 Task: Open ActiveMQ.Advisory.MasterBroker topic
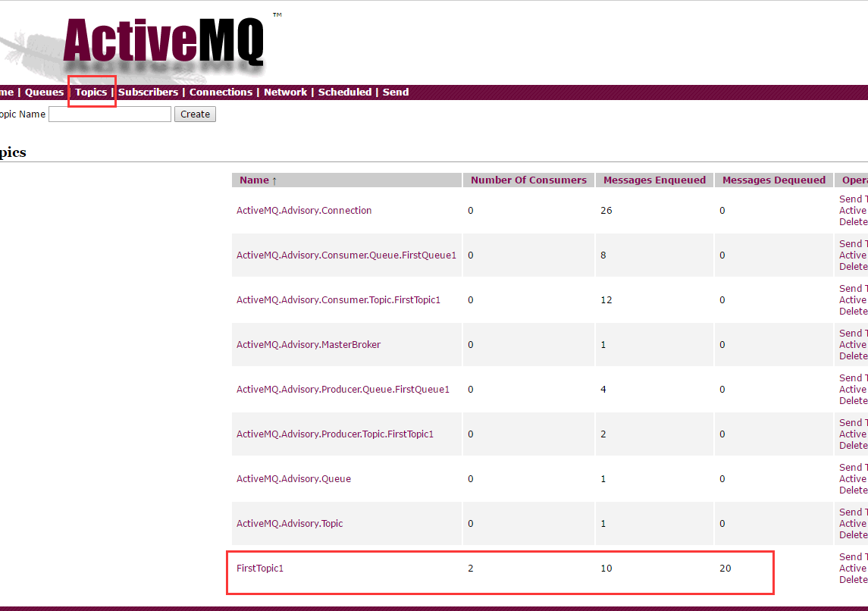309,345
